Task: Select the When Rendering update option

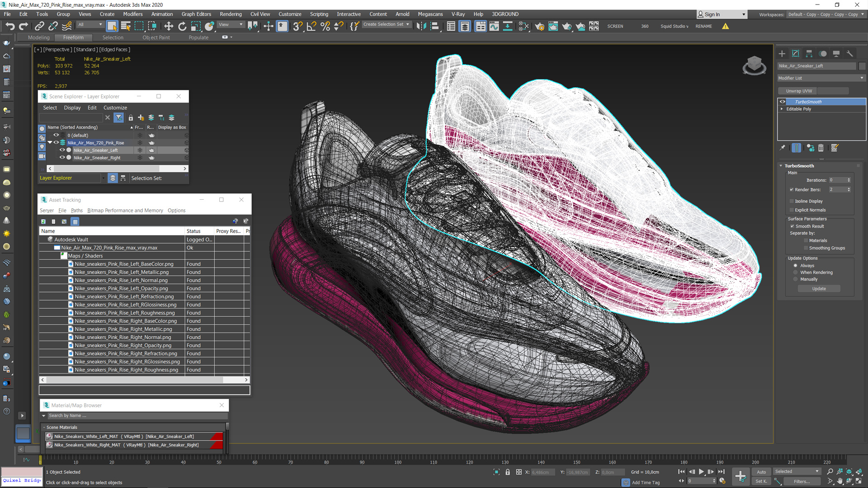Action: click(796, 272)
